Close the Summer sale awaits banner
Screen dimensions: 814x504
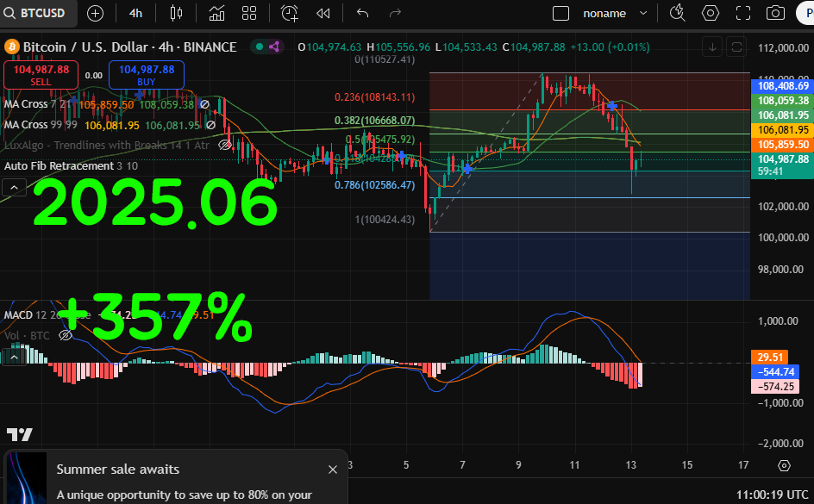(333, 470)
